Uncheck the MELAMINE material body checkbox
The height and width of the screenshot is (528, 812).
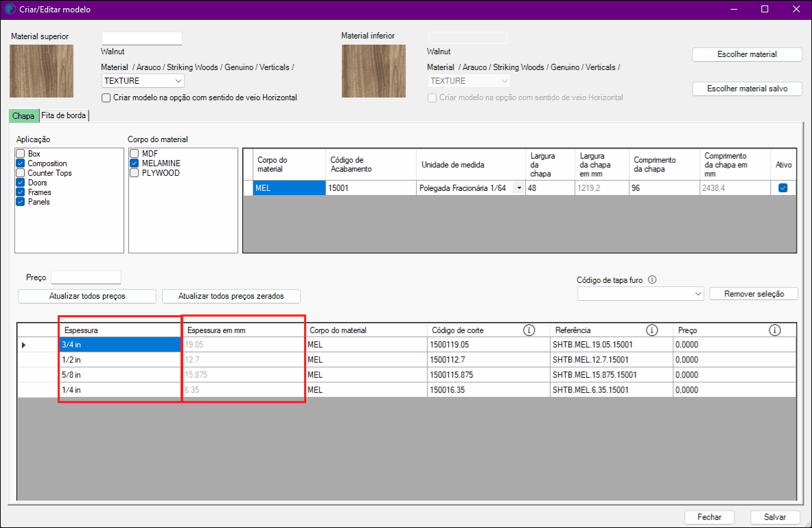(x=134, y=163)
